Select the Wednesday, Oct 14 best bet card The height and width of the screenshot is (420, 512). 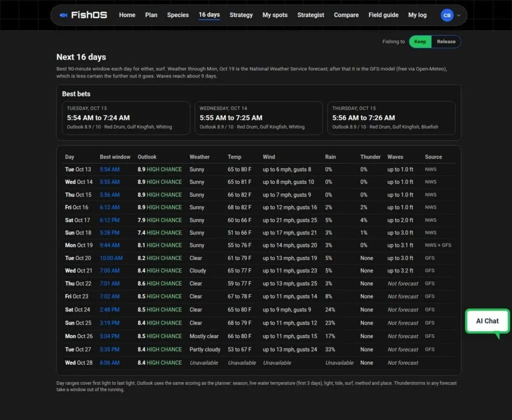[x=258, y=118]
